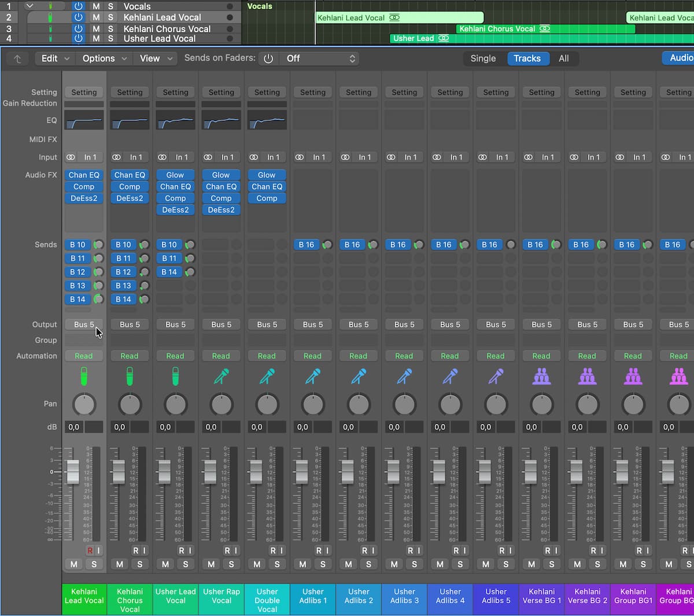Open the mixer View menu
Image resolution: width=694 pixels, height=616 pixels.
[156, 58]
